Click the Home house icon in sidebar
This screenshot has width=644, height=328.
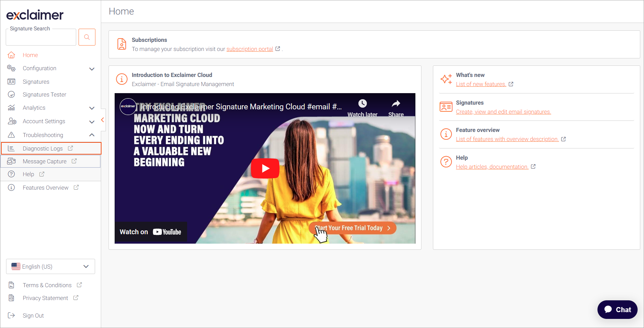coord(11,55)
